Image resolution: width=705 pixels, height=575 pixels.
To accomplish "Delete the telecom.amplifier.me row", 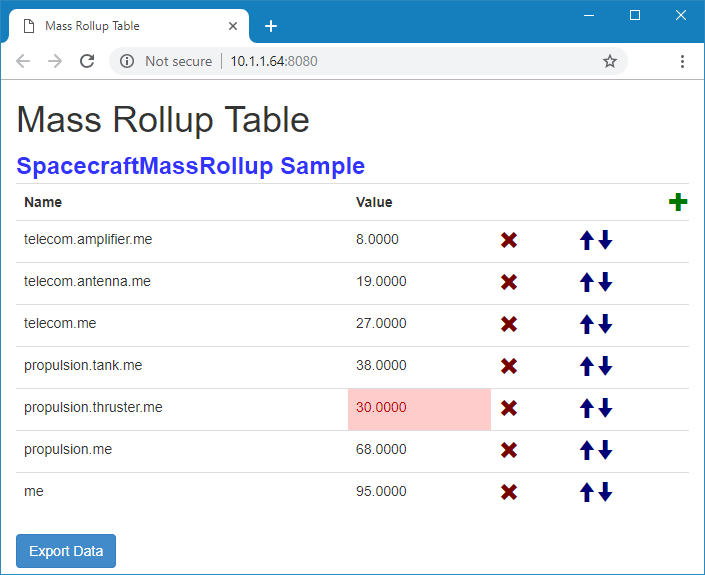I will coord(509,240).
